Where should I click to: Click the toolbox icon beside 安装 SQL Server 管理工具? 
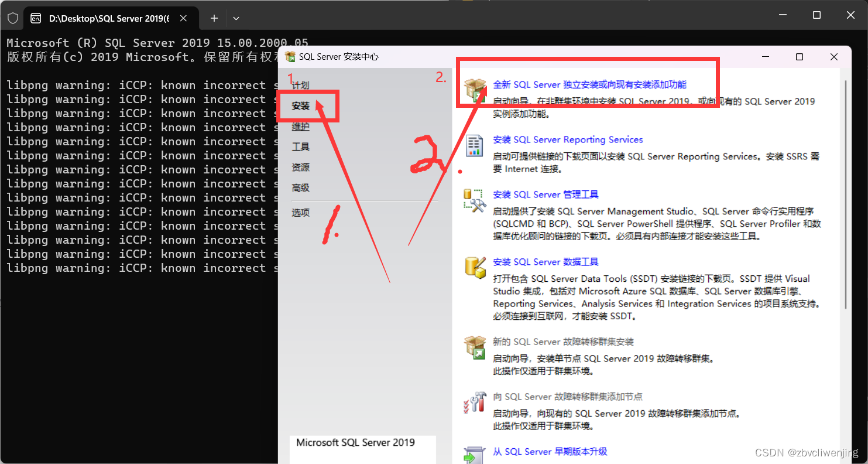click(476, 202)
